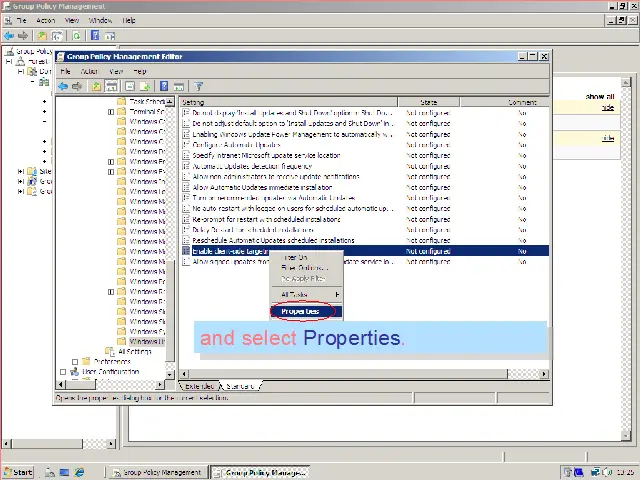Select 'Enable client-side targeting' highlighted row
This screenshot has width=640, height=480.
(364, 251)
